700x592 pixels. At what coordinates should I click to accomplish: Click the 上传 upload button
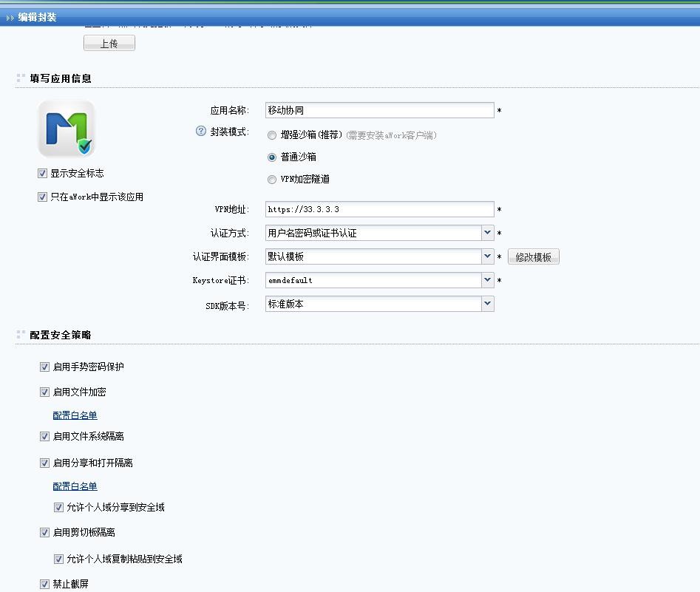[x=109, y=44]
